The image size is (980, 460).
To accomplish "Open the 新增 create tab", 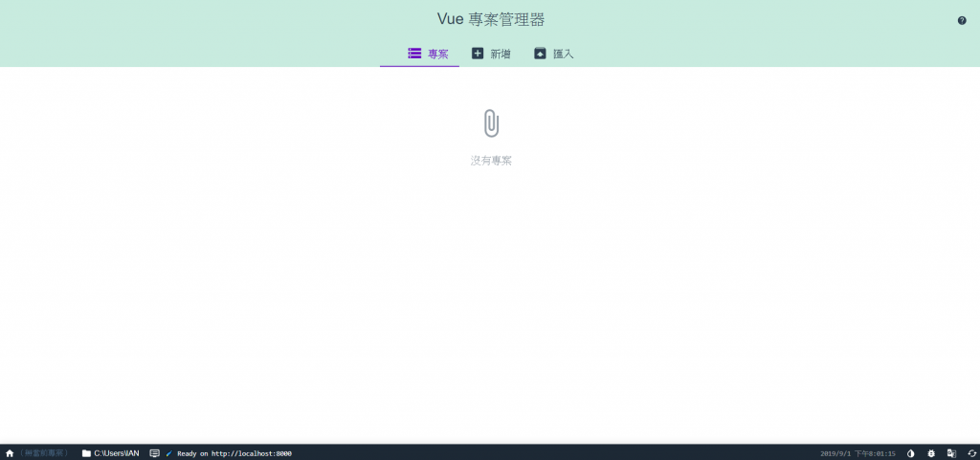I will coord(491,54).
